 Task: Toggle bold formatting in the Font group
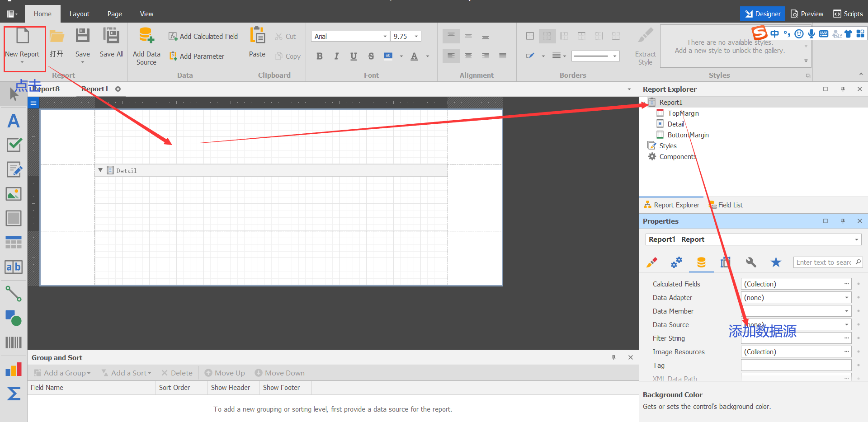tap(319, 56)
